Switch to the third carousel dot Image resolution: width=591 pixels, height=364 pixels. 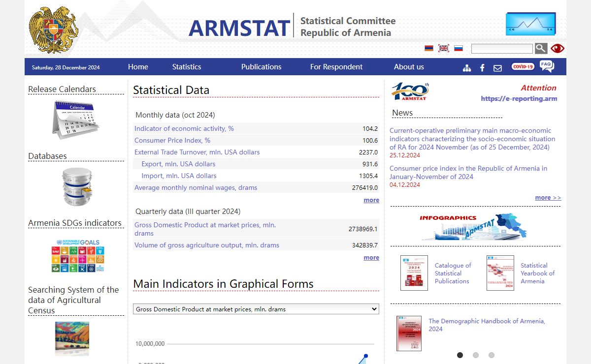[492, 355]
